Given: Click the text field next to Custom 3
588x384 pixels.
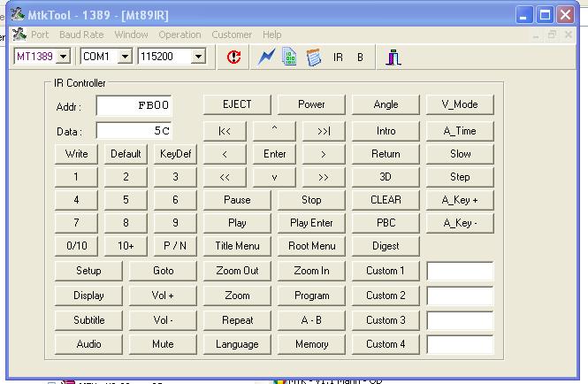Looking at the screenshot, I should (460, 320).
